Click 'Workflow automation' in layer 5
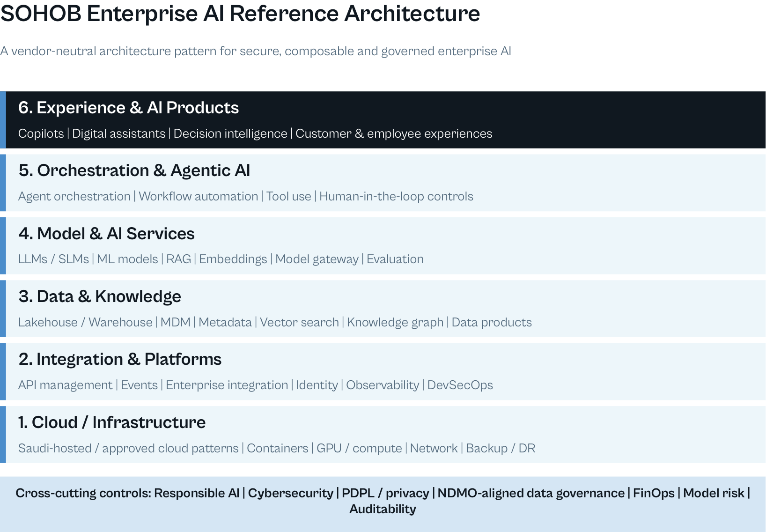Image resolution: width=766 pixels, height=532 pixels. (199, 197)
